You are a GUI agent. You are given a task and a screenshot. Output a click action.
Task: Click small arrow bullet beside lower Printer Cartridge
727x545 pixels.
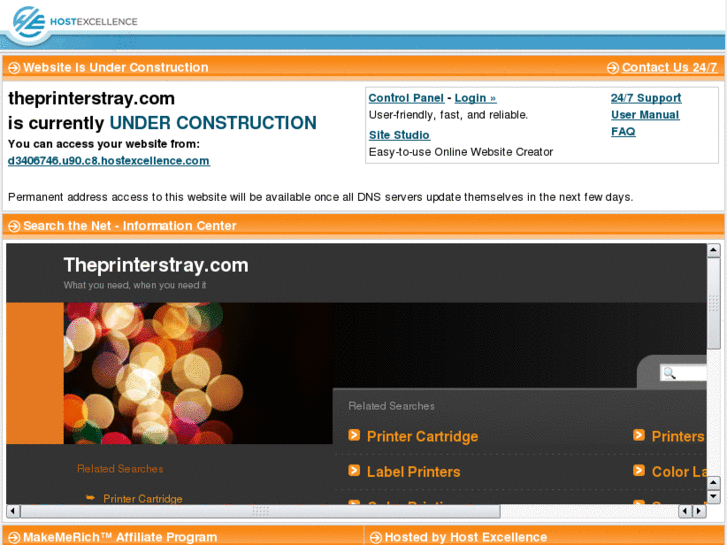pyautogui.click(x=90, y=498)
